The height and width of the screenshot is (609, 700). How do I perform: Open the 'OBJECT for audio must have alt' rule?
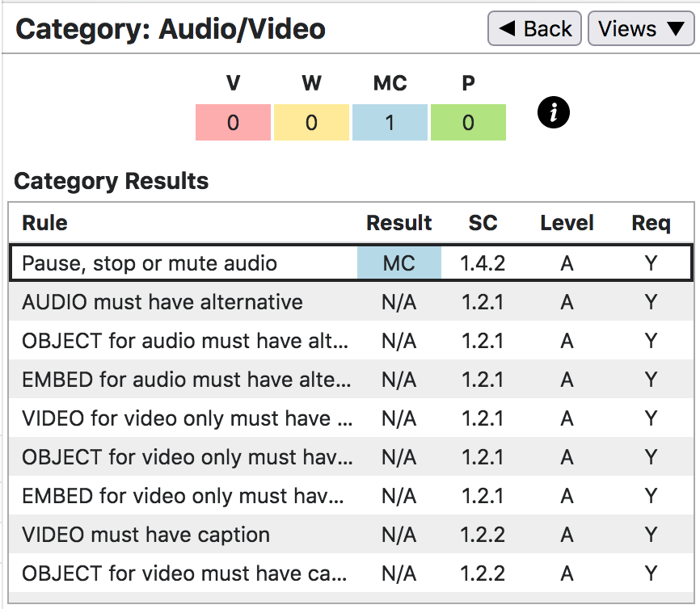[185, 341]
